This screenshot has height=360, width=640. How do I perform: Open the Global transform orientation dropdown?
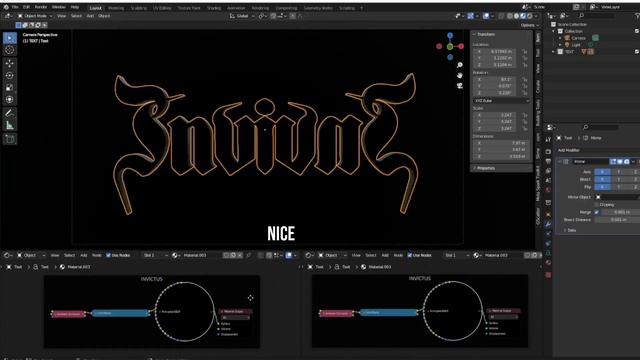pos(242,16)
